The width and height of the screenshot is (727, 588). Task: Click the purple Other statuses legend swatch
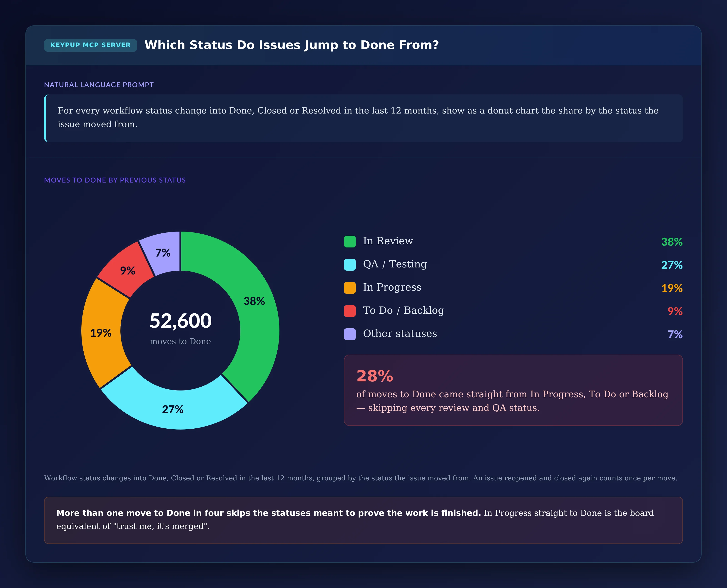click(x=350, y=334)
